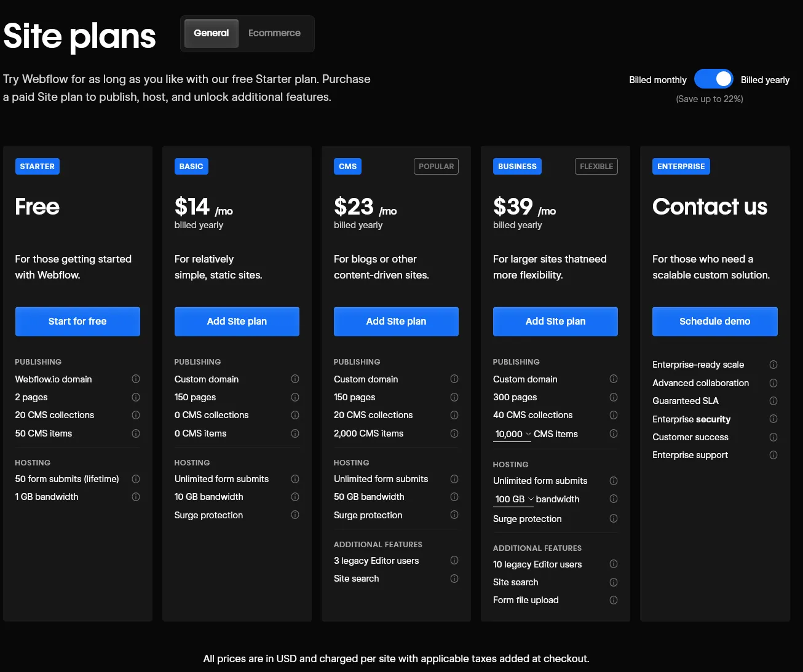Screen dimensions: 803x672
Task: Click the Contact us heading
Action: 710,207
